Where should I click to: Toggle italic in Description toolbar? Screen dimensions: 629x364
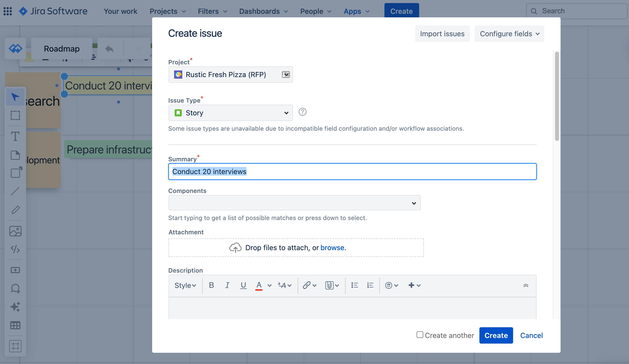point(227,285)
